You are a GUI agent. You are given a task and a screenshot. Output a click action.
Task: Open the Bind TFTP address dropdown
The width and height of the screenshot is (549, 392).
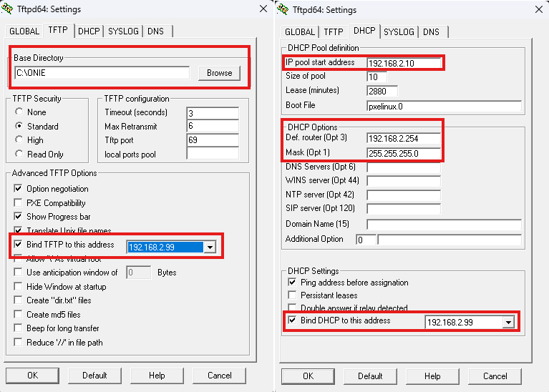(x=209, y=247)
